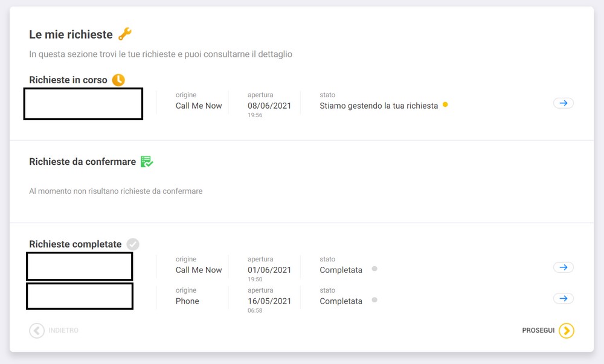The image size is (604, 364).
Task: Open the 01/06/2021 completed request arrow
Action: 563,267
